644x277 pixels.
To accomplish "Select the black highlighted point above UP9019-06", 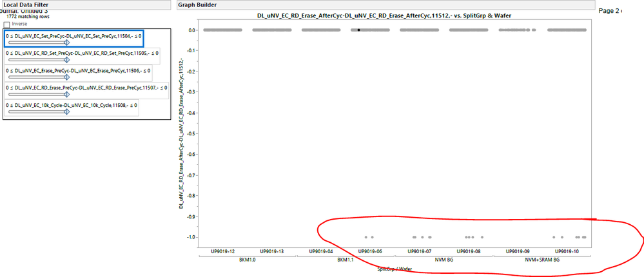I will coord(358,30).
